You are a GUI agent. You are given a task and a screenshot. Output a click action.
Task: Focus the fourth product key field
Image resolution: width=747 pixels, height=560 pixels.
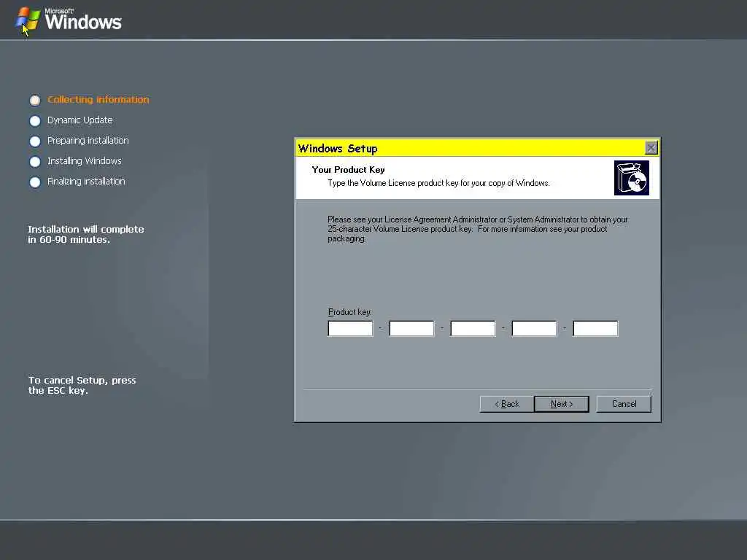coord(534,329)
